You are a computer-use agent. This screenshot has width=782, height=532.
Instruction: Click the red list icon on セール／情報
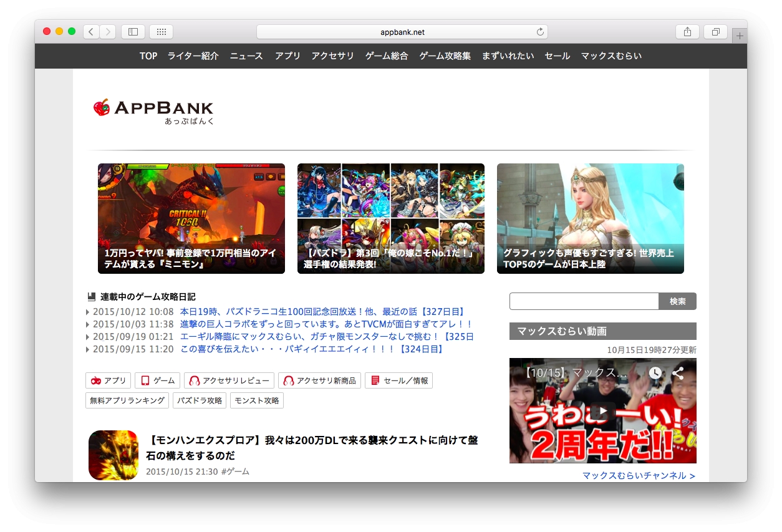point(374,380)
